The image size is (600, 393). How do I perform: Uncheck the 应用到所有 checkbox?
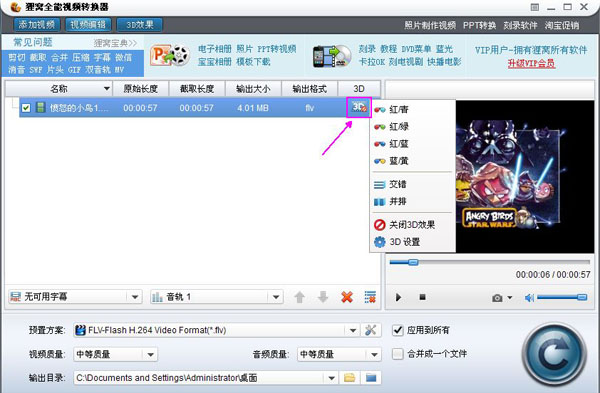(x=398, y=330)
